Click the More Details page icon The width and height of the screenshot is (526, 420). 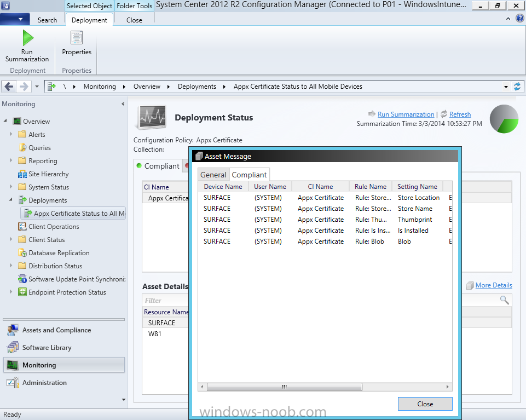[x=470, y=285]
